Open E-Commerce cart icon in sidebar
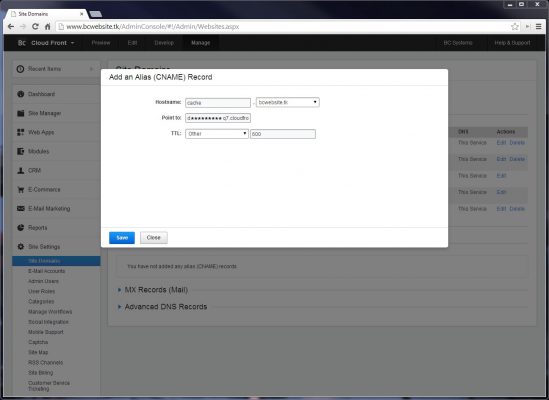Image resolution: width=549 pixels, height=400 pixels. click(x=21, y=189)
